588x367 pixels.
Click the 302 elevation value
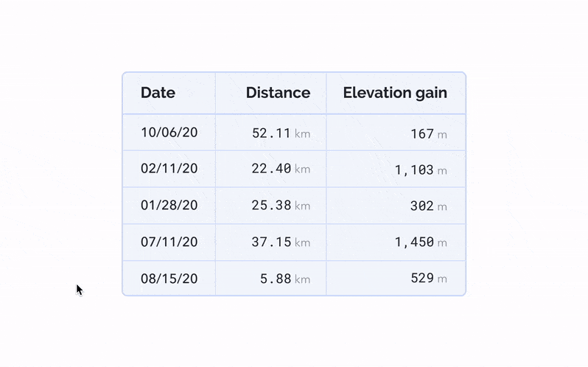point(422,206)
